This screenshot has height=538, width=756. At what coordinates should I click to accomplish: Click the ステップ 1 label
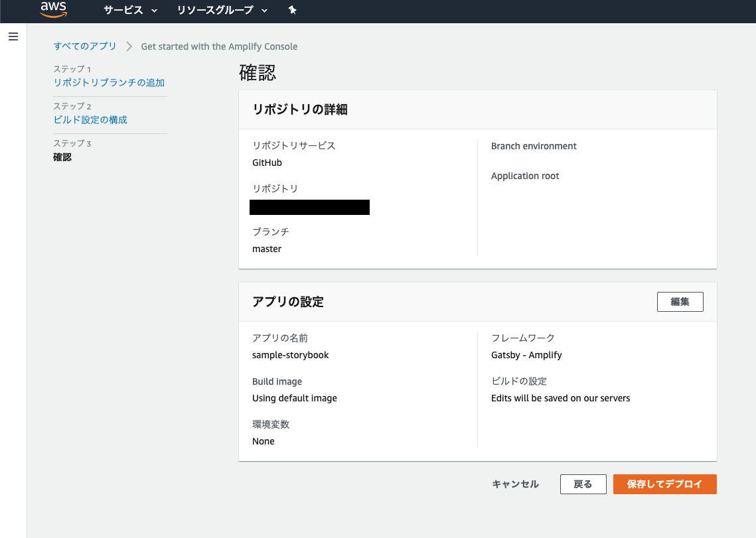click(72, 69)
